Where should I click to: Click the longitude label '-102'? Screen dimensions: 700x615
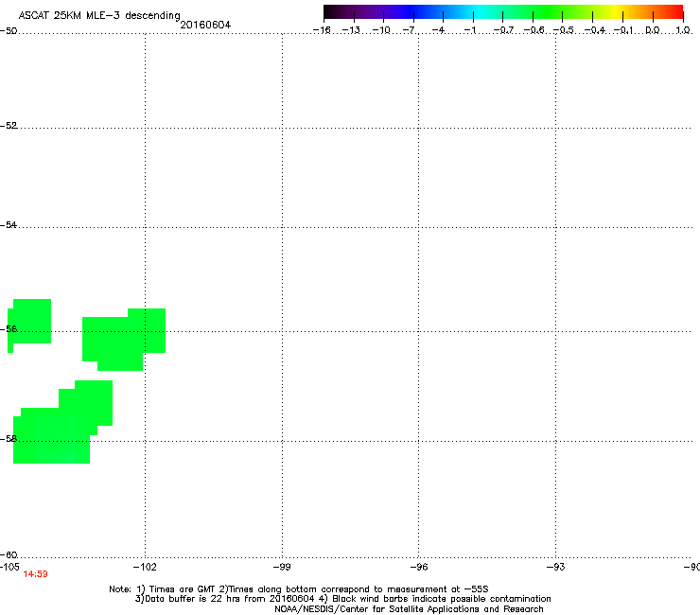[x=145, y=567]
